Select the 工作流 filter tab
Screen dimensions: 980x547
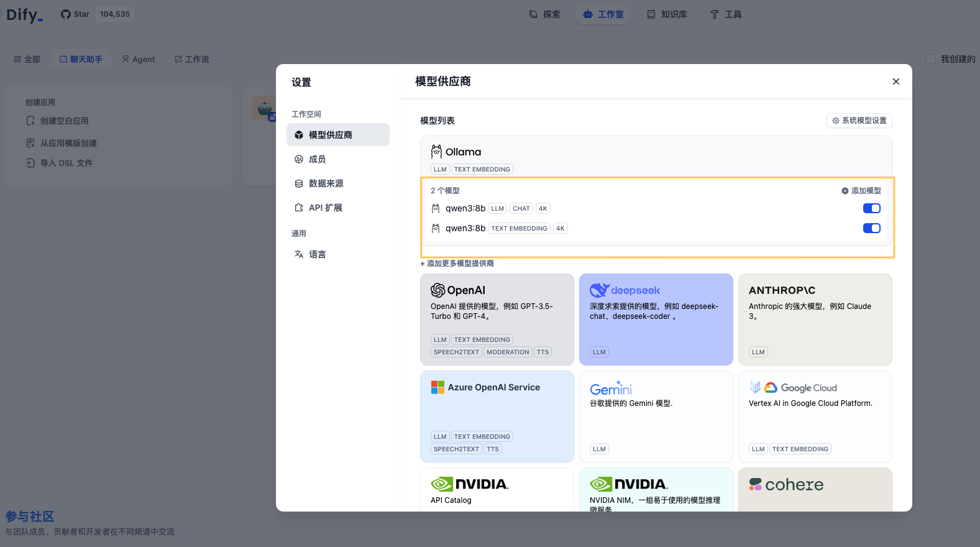[191, 59]
